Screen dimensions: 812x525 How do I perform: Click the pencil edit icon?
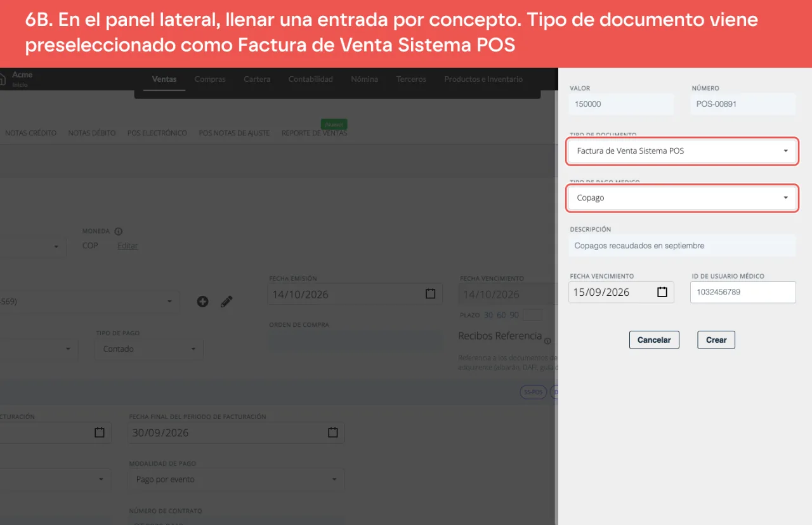(x=226, y=302)
